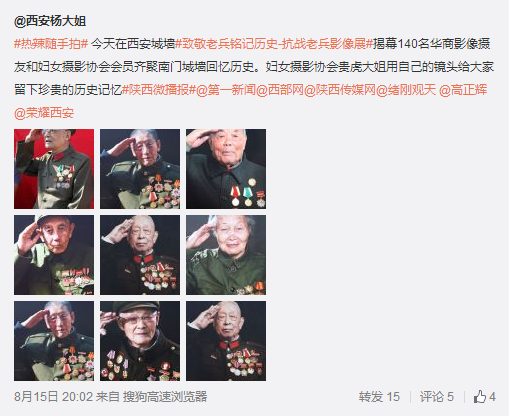
Task: Open photo of veteran against red background
Action: [x=54, y=169]
